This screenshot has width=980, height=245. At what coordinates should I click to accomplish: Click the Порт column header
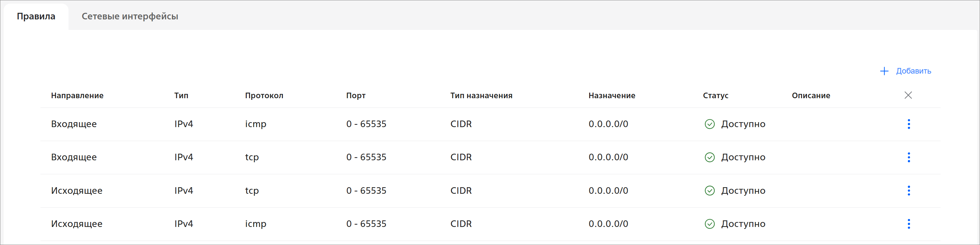click(x=356, y=96)
